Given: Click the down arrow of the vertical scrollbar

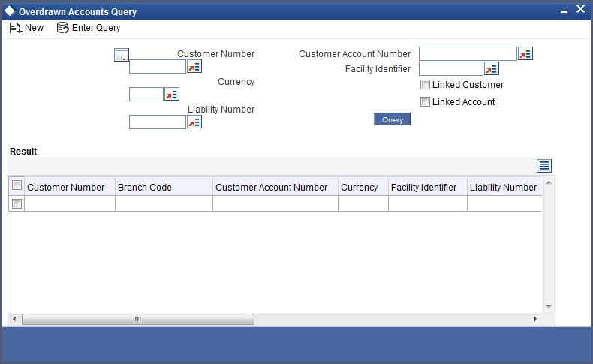Looking at the screenshot, I should click(x=549, y=307).
